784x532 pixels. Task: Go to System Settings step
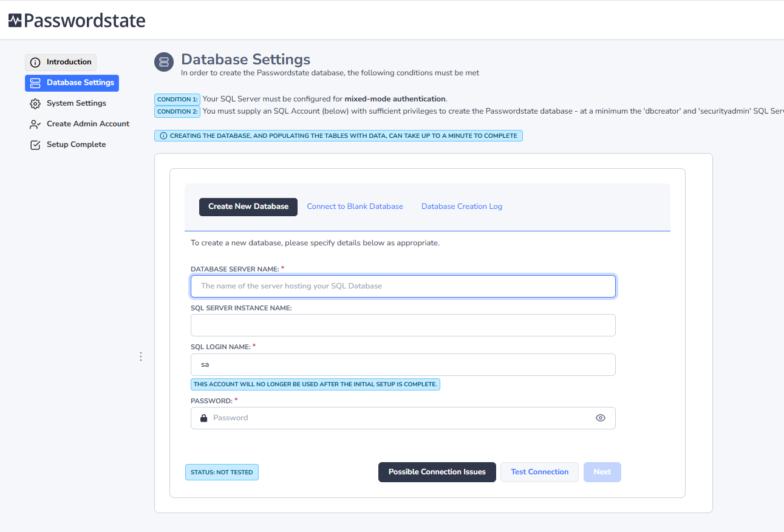68,103
